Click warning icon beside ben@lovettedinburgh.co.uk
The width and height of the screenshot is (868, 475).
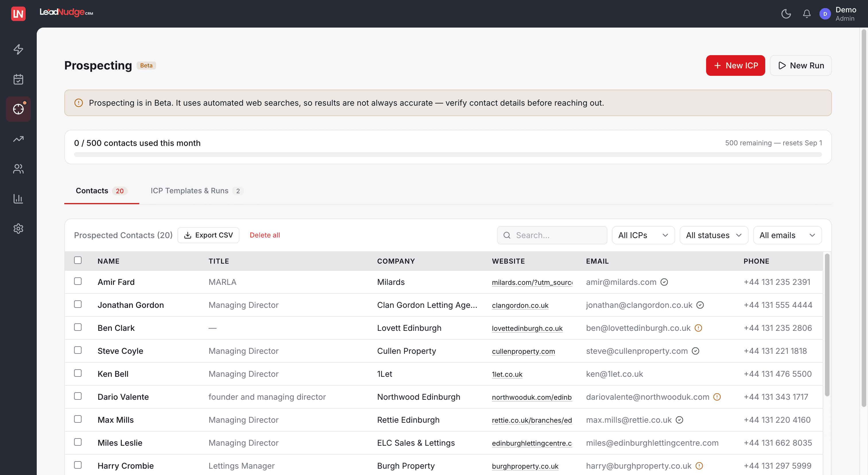[699, 328]
